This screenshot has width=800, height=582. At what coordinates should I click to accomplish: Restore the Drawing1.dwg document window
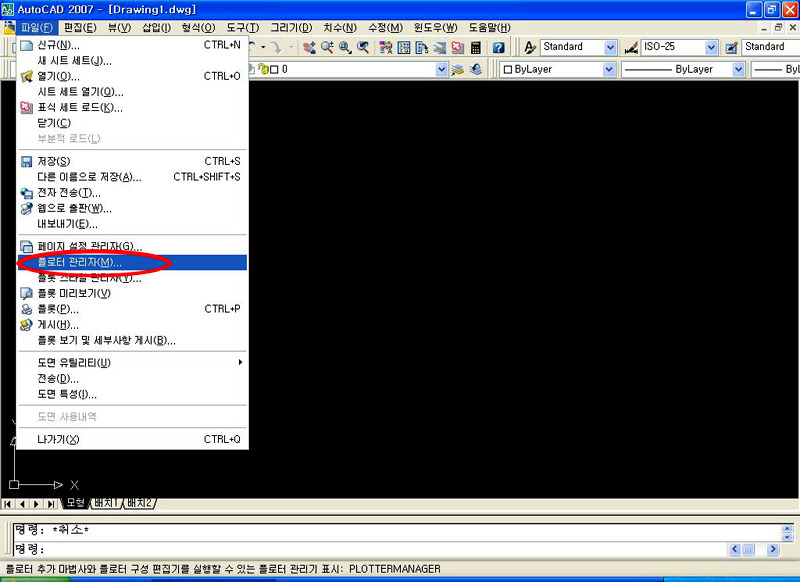click(778, 28)
